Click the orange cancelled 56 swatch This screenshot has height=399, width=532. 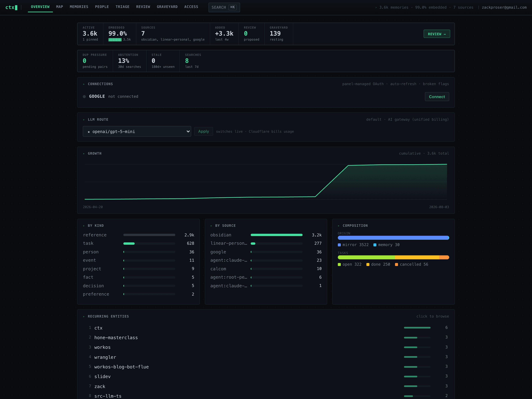(x=396, y=265)
